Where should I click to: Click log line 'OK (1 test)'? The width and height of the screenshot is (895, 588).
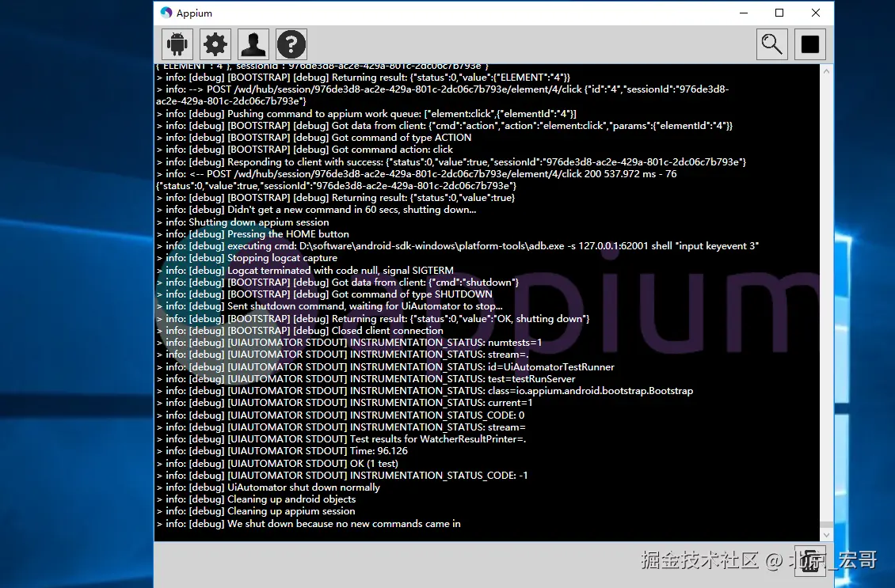[x=277, y=464]
